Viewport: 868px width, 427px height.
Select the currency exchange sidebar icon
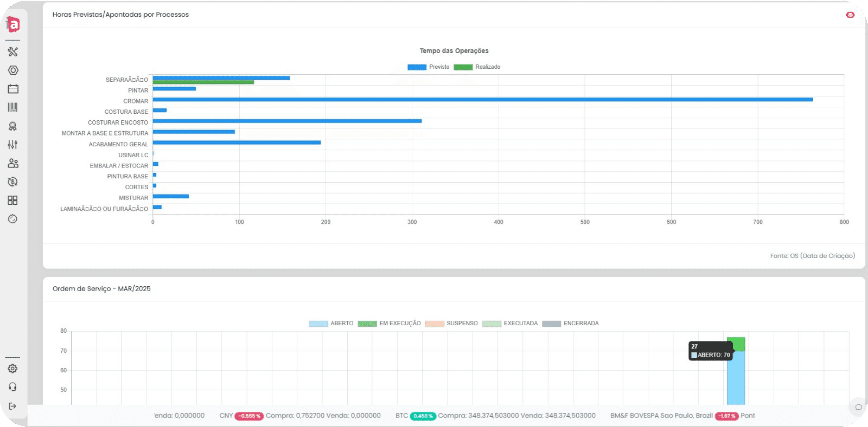click(x=13, y=182)
